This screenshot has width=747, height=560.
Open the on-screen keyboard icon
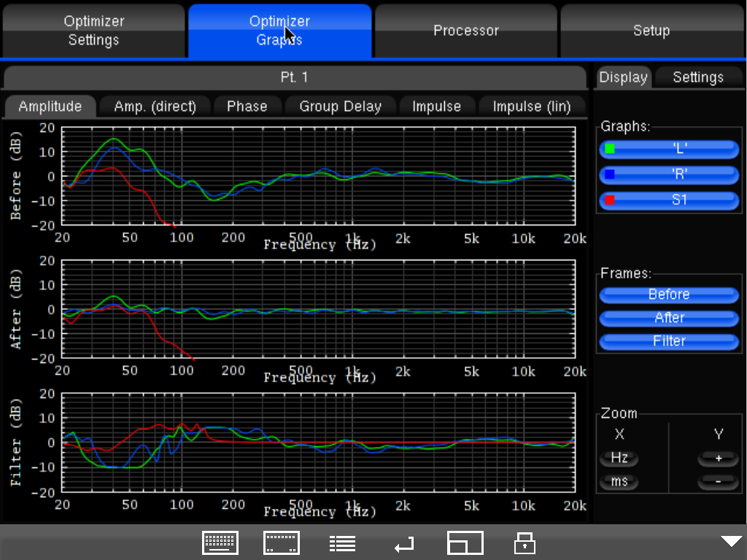(x=220, y=542)
